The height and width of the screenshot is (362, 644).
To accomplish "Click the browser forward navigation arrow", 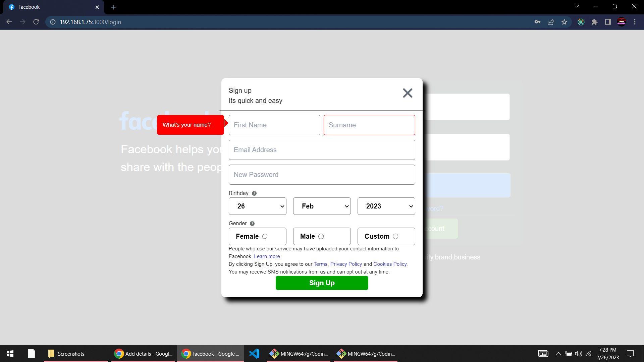I will (x=22, y=22).
